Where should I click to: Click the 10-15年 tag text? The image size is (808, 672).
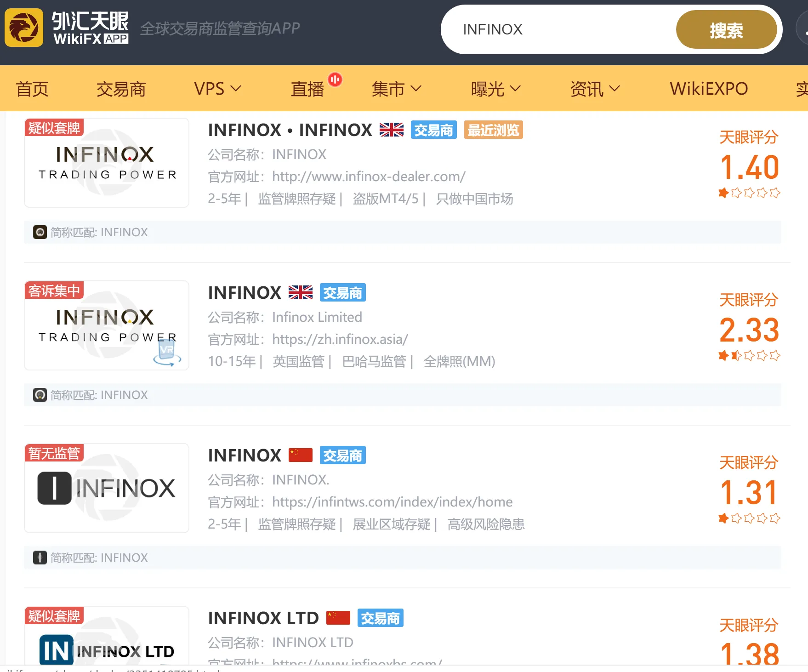[232, 361]
